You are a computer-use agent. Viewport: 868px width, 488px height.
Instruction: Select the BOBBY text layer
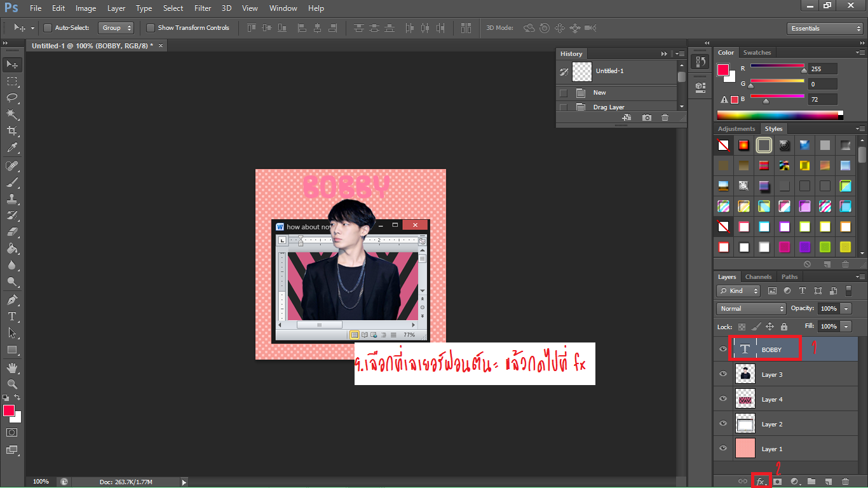click(x=785, y=349)
